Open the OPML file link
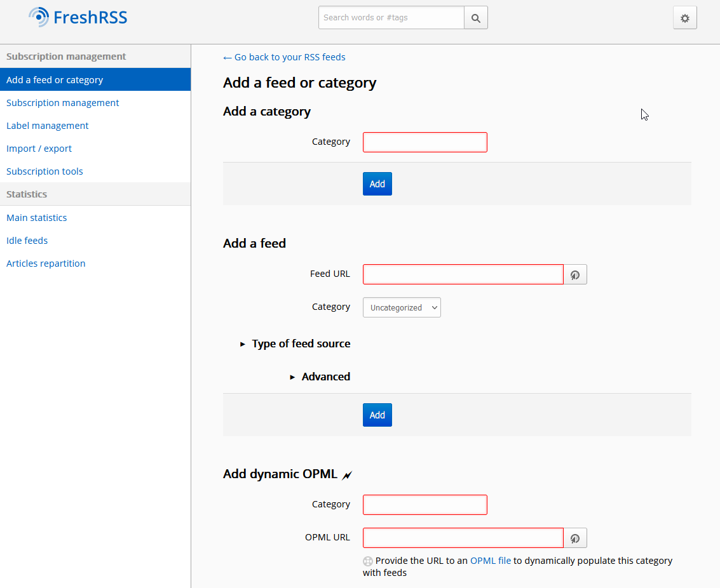This screenshot has height=588, width=720. coord(491,561)
